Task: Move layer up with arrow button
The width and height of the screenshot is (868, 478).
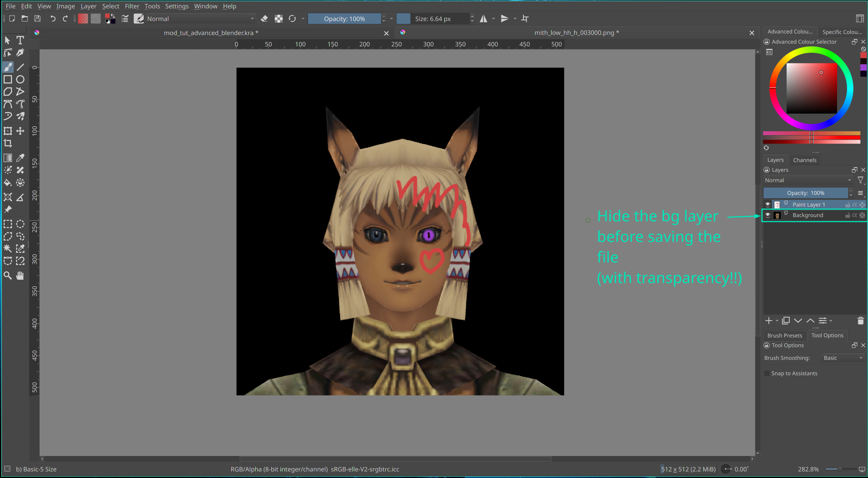Action: click(810, 321)
